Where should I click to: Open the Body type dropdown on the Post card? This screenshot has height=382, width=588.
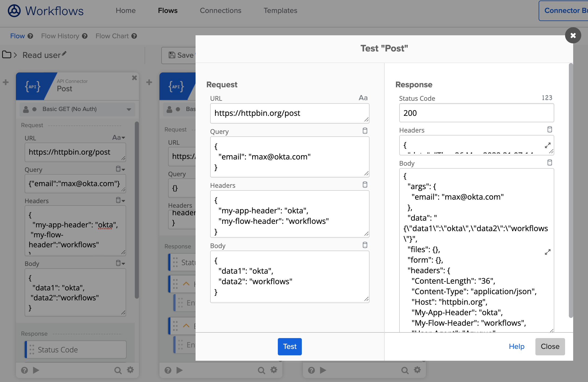click(120, 263)
